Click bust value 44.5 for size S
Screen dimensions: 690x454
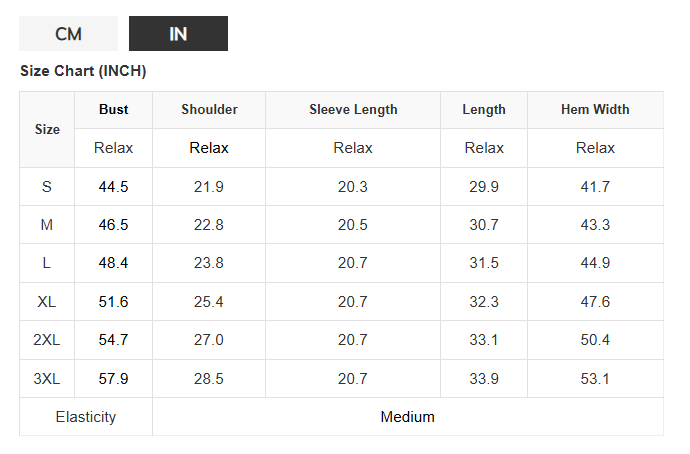click(113, 187)
